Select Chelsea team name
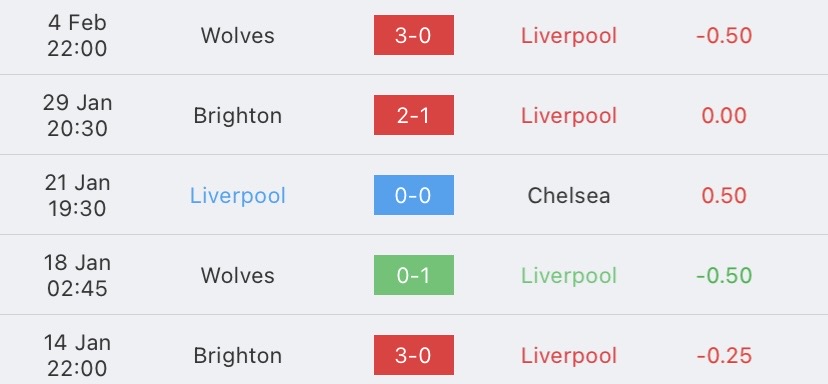Image resolution: width=828 pixels, height=384 pixels. click(569, 195)
